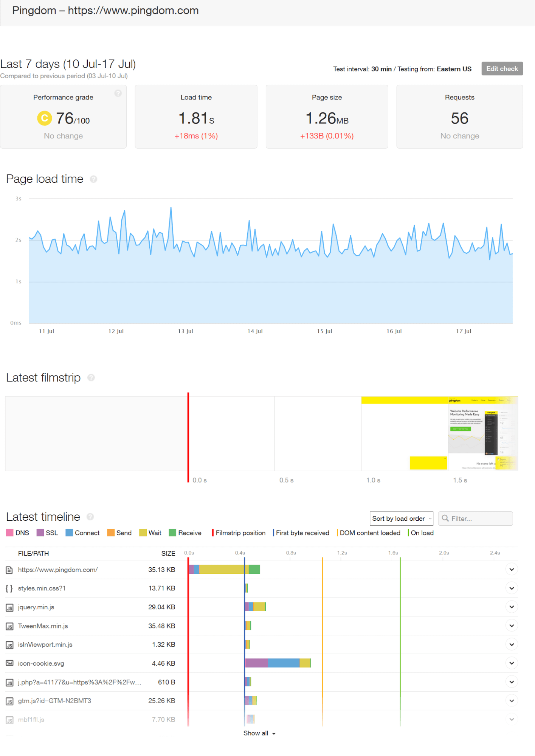
Task: Click the +133B (0.01%) page size change
Action: (327, 136)
